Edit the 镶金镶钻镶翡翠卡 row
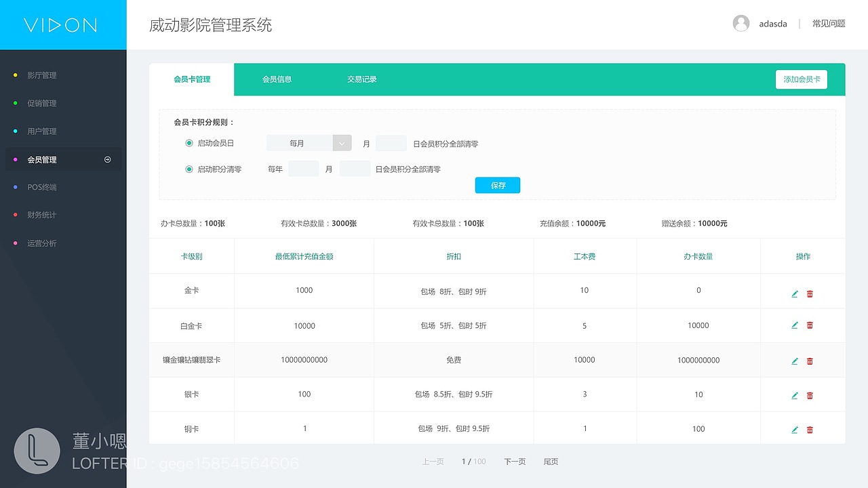Screen dimensions: 868x488 point(794,361)
